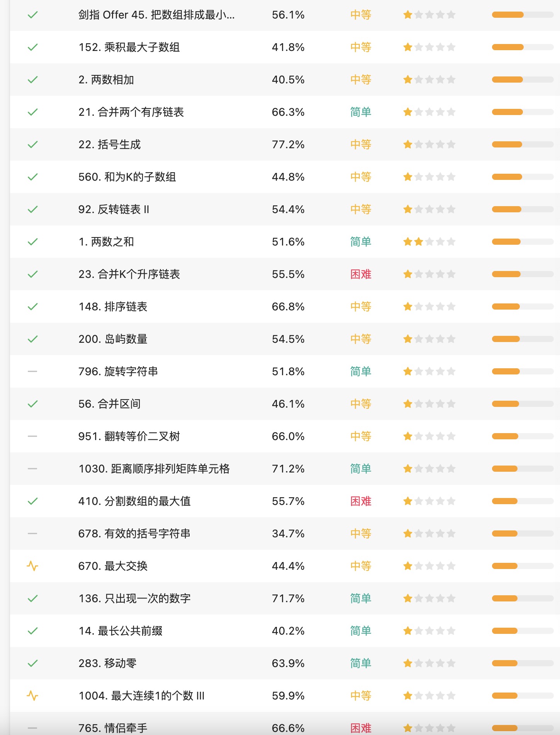Click the attempted status icon for 670. 最大交换
Image resolution: width=560 pixels, height=735 pixels.
click(33, 566)
